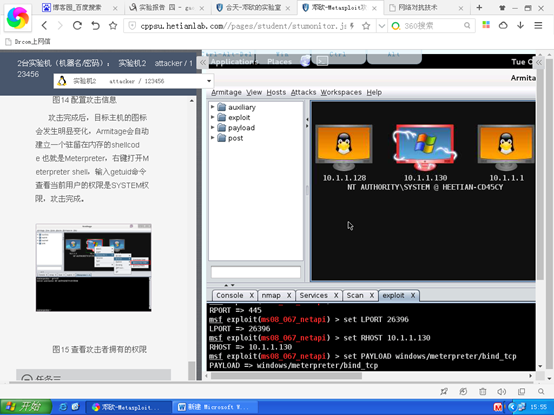
Task: Open the Help menu in Armitage
Action: tap(374, 92)
